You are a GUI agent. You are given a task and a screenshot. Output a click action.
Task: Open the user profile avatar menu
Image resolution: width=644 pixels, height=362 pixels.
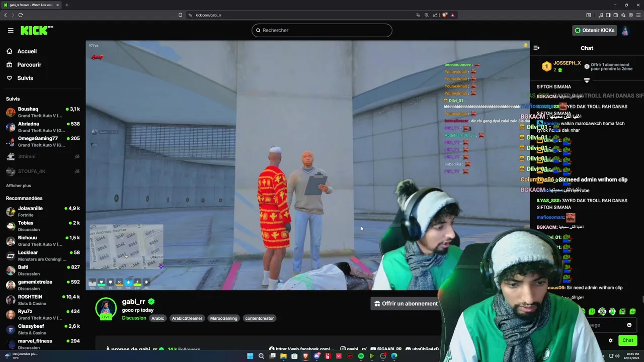point(625,31)
